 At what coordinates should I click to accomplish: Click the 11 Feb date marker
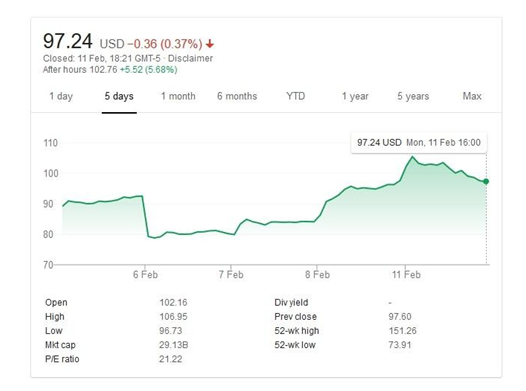pos(406,275)
